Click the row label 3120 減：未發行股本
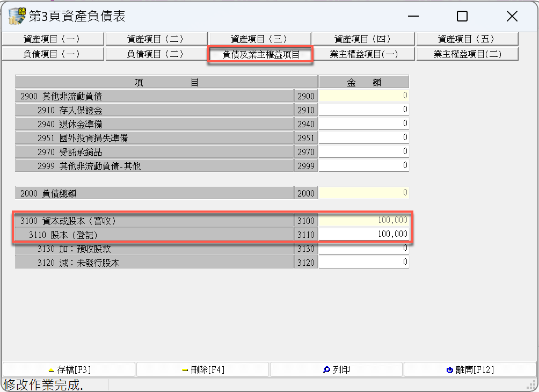 pos(154,263)
